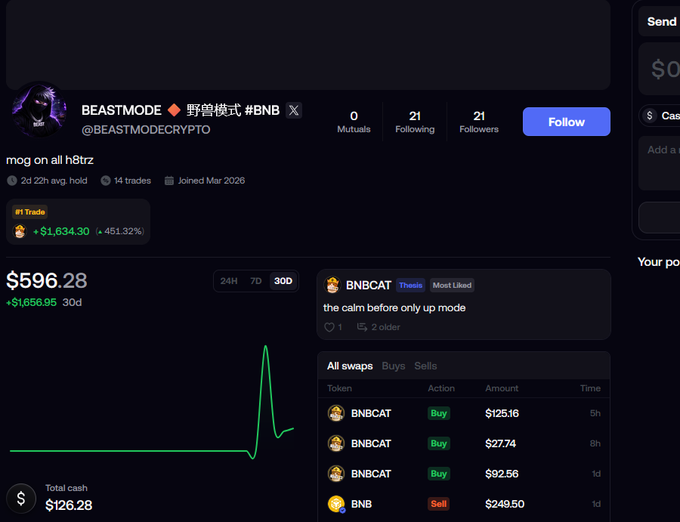Click the Amount column header
Viewport: 680px width, 522px height.
(x=501, y=388)
